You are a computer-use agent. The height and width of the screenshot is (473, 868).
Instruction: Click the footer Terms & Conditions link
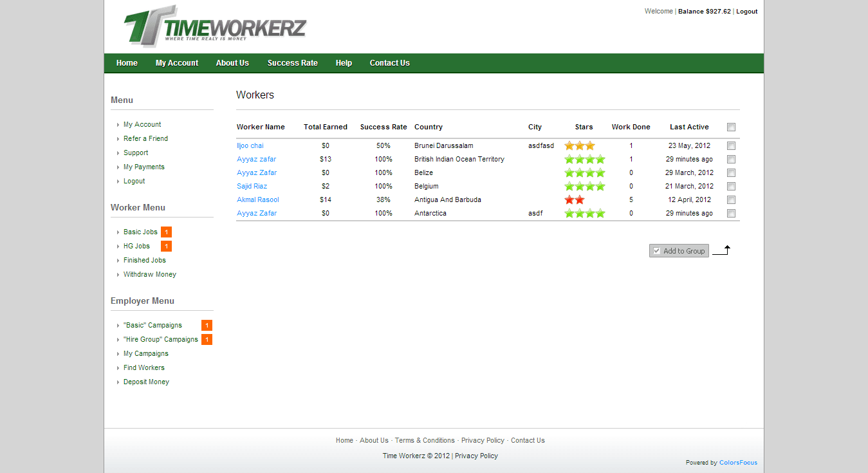pos(425,441)
